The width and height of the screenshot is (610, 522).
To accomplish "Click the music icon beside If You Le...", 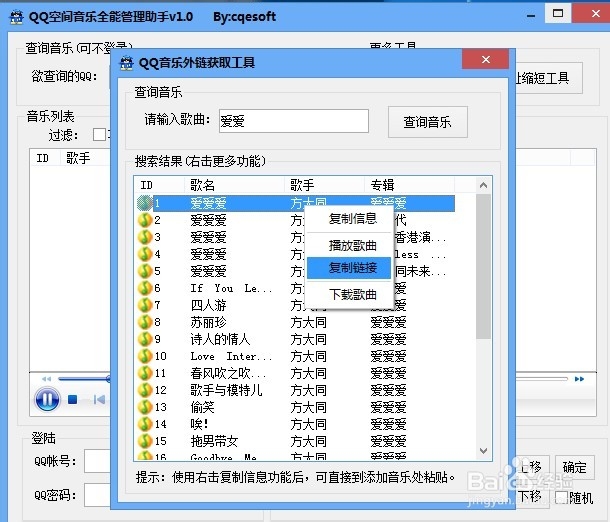I will click(x=145, y=288).
